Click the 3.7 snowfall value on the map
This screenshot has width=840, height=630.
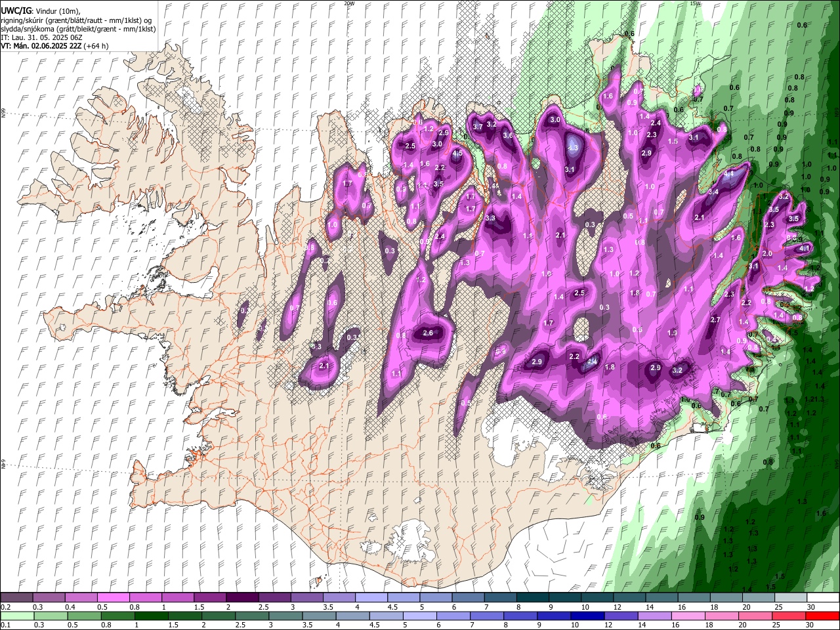click(x=478, y=127)
